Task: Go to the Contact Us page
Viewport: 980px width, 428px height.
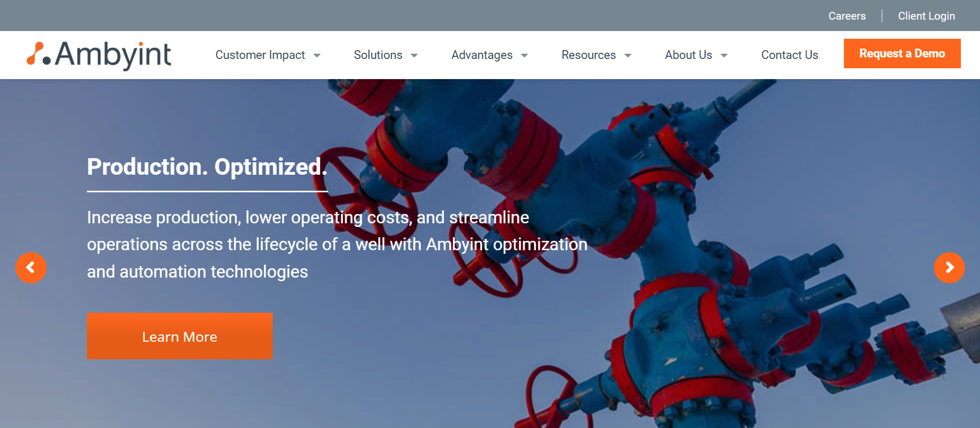Action: pyautogui.click(x=790, y=55)
